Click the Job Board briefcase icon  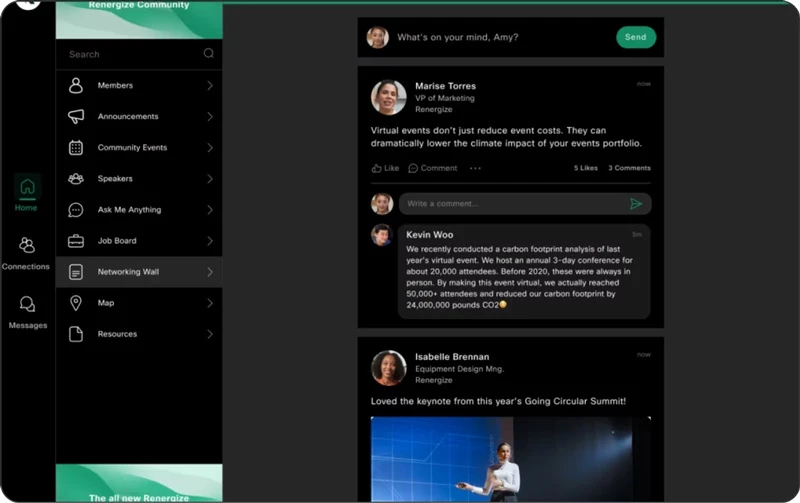[76, 241]
